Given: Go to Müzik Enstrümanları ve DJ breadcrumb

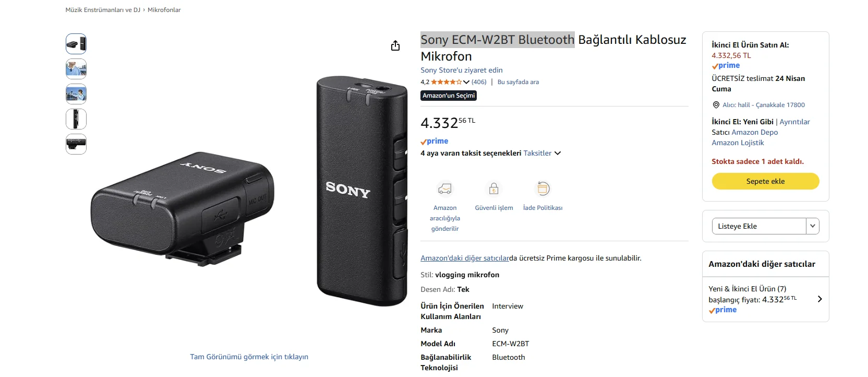Looking at the screenshot, I should 103,10.
